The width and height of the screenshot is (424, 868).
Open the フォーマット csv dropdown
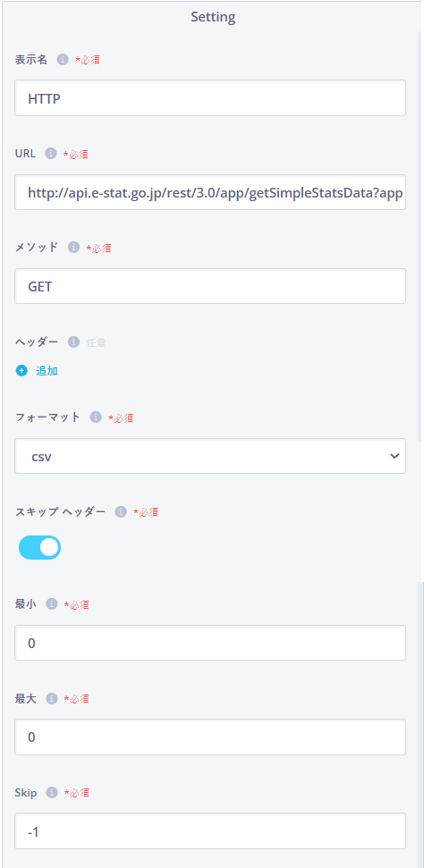point(210,456)
